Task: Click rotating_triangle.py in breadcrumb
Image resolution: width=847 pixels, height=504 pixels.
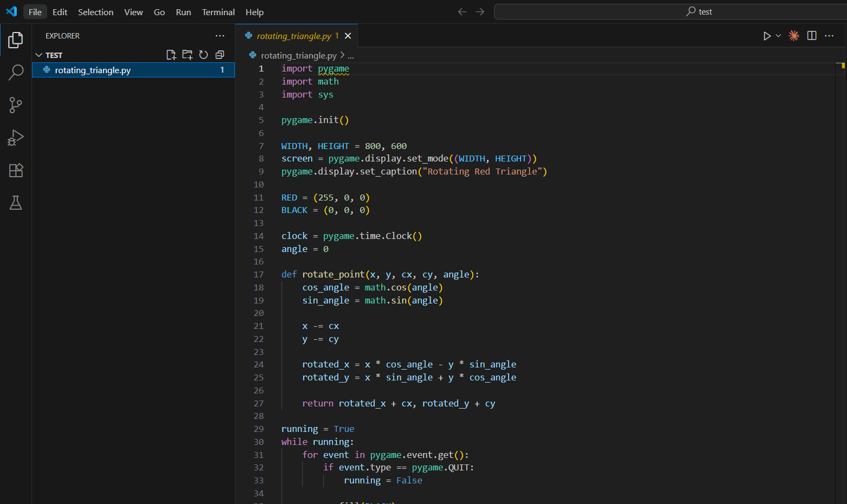Action: click(x=299, y=55)
